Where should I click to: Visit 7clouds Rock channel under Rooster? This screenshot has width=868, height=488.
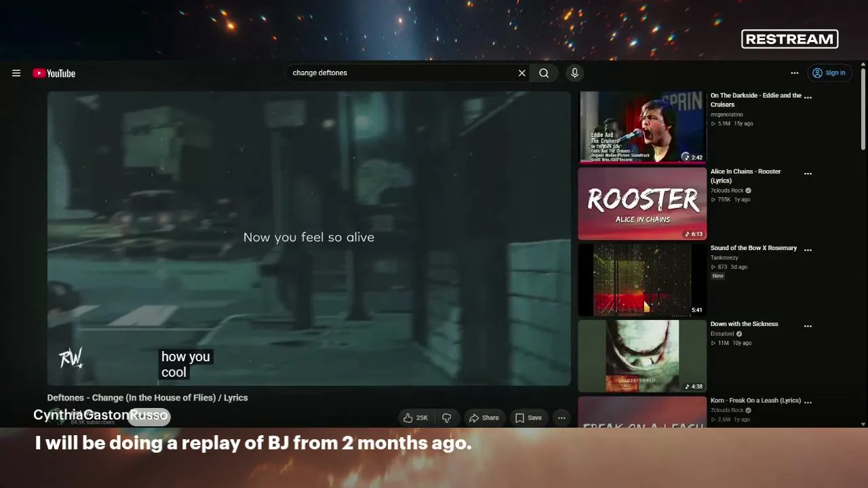(727, 190)
